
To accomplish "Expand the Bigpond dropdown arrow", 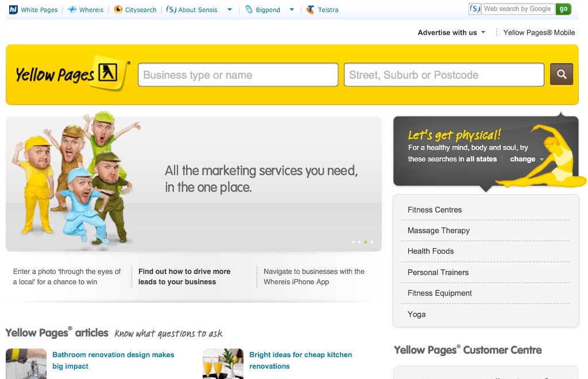I will [292, 10].
